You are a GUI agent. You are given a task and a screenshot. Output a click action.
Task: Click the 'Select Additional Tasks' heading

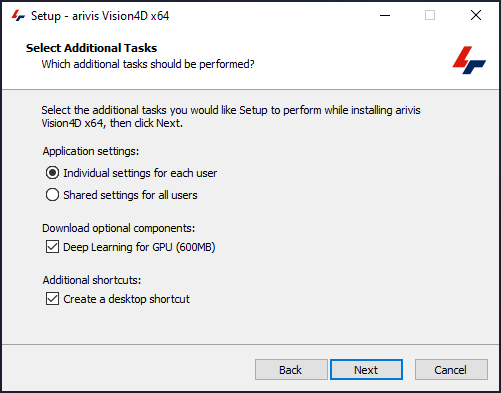pos(91,48)
